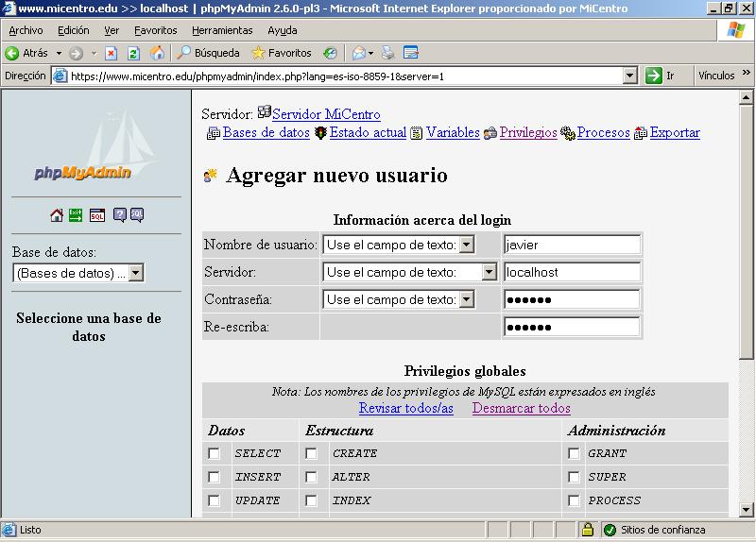Open the Archivo menu
Image resolution: width=756 pixels, height=542 pixels.
point(26,30)
